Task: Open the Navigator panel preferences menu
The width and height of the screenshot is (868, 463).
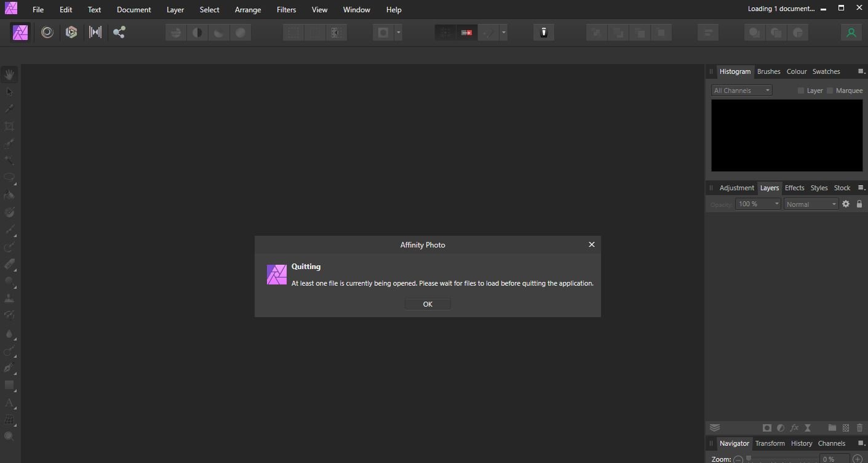Action: pyautogui.click(x=861, y=443)
